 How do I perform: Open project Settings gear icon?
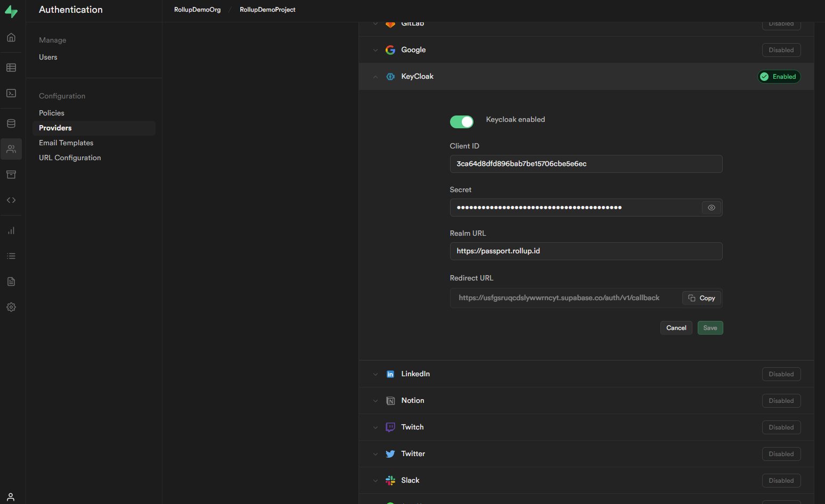point(11,307)
